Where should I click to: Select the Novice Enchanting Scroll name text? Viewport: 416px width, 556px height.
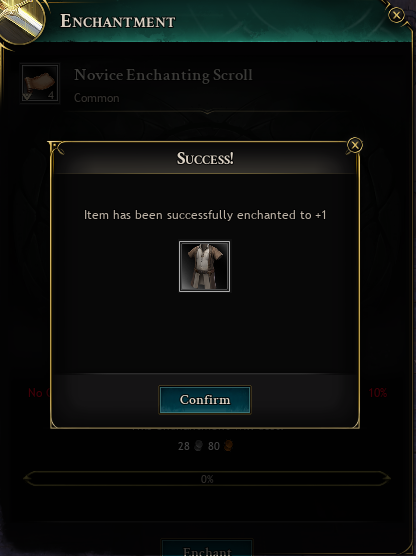(163, 75)
